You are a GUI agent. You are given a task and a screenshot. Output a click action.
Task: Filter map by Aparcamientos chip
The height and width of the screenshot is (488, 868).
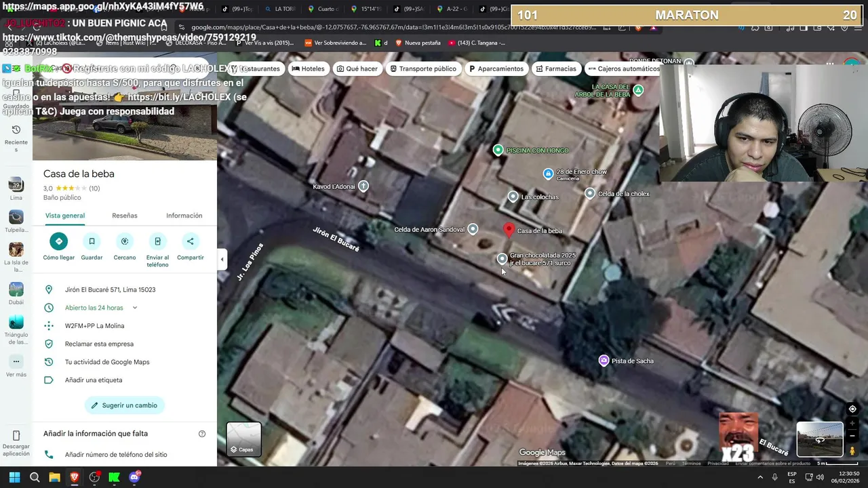click(x=496, y=68)
